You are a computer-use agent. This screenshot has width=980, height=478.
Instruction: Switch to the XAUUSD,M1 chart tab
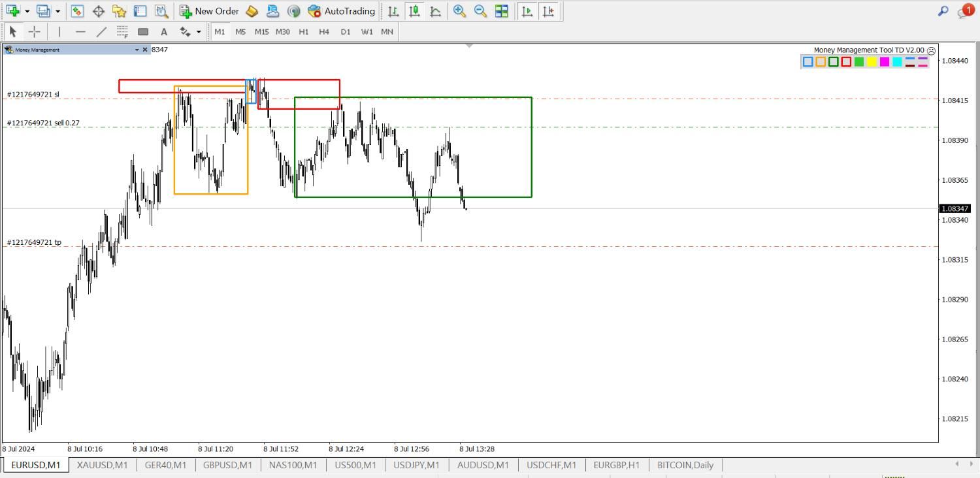point(102,465)
